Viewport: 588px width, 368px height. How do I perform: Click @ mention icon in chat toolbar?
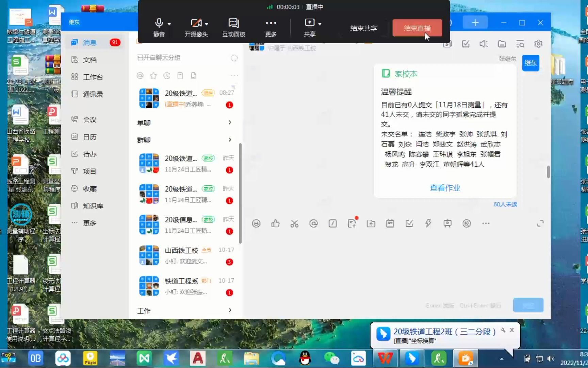pyautogui.click(x=313, y=224)
